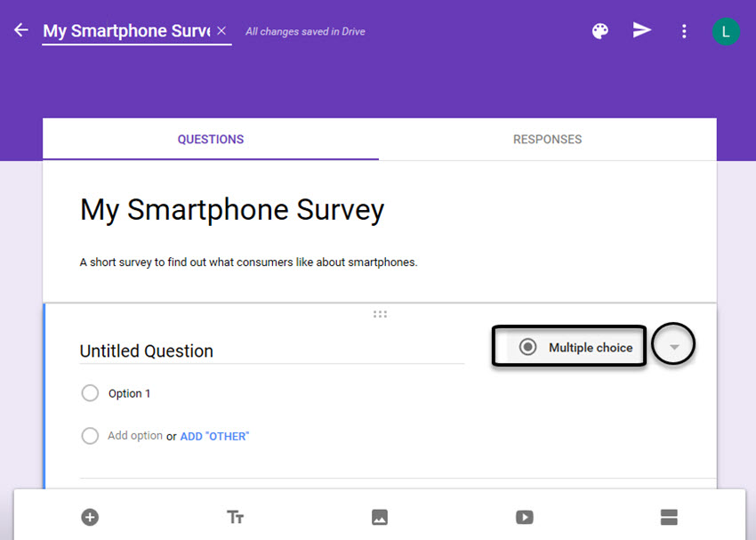
Task: Open the more options menu
Action: pyautogui.click(x=684, y=31)
